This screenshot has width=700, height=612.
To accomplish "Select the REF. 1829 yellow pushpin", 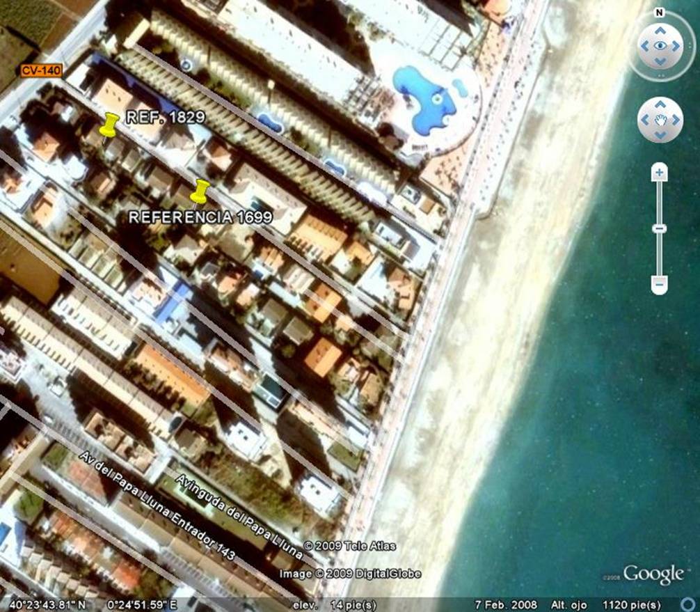I will [109, 125].
